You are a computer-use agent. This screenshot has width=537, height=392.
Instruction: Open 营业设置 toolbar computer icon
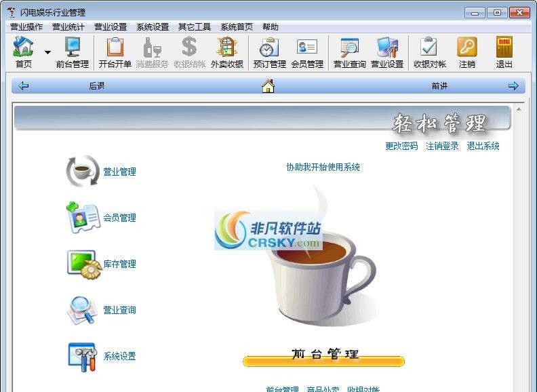tap(387, 47)
